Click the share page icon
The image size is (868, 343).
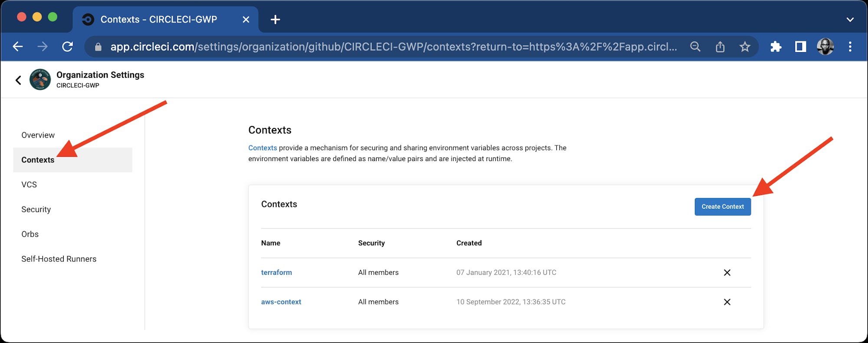(x=720, y=46)
